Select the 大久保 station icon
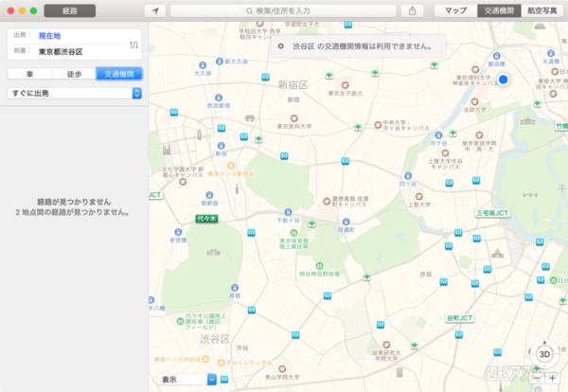The image size is (568, 392). pyautogui.click(x=203, y=65)
